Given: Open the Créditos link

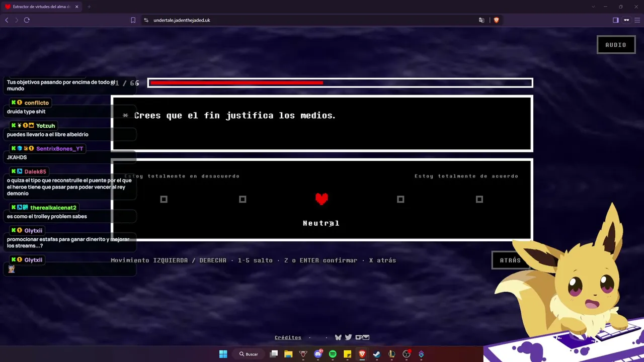Looking at the screenshot, I should (288, 337).
